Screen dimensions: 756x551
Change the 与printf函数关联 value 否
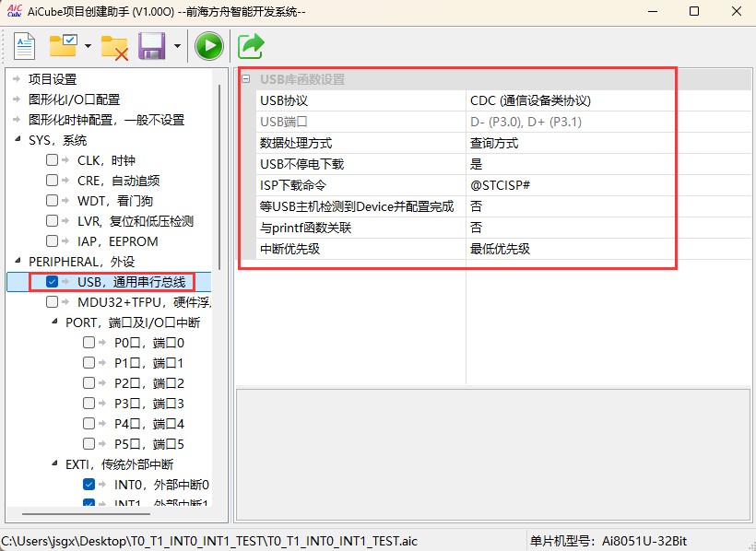pyautogui.click(x=608, y=228)
